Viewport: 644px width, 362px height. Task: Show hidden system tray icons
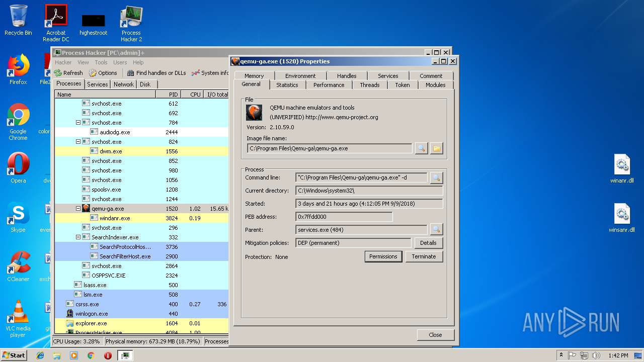coord(561,355)
